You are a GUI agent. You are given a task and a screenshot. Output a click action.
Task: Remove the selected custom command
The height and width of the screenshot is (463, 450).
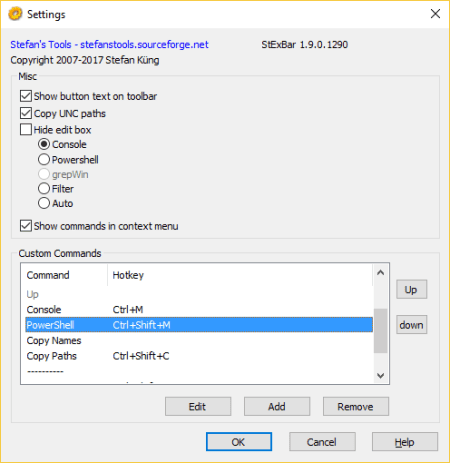356,406
